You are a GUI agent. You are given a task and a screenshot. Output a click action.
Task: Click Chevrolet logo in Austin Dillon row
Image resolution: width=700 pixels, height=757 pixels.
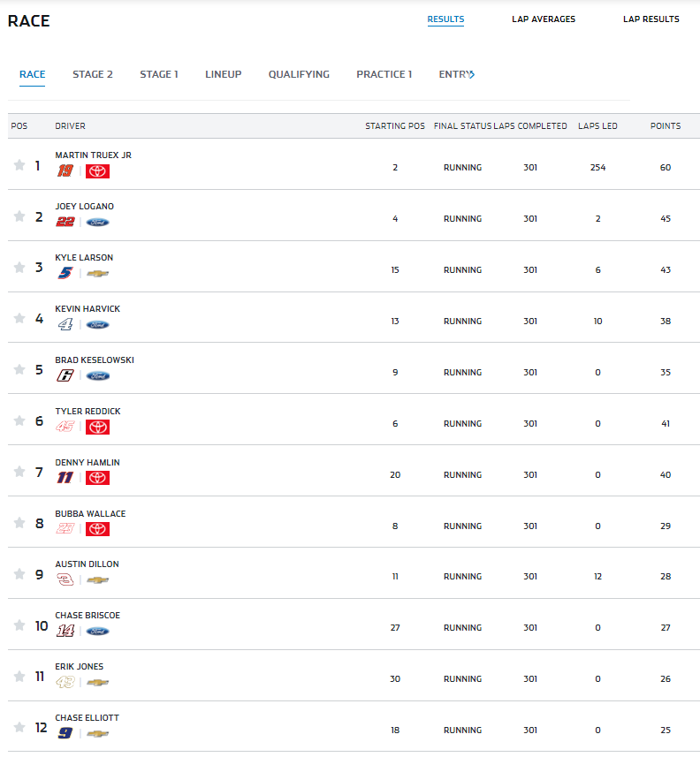click(97, 579)
